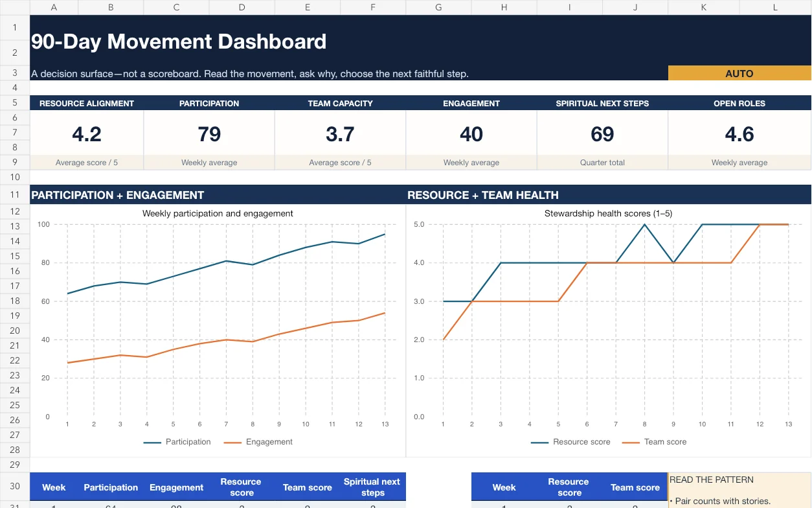Click the 90-Day Movement Dashboard title
812x508 pixels.
click(179, 41)
